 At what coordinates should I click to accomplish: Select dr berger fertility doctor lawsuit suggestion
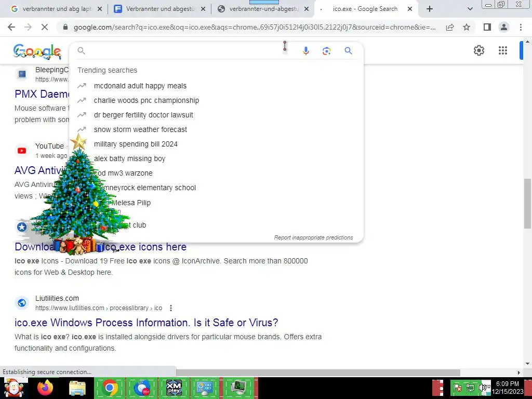143,115
